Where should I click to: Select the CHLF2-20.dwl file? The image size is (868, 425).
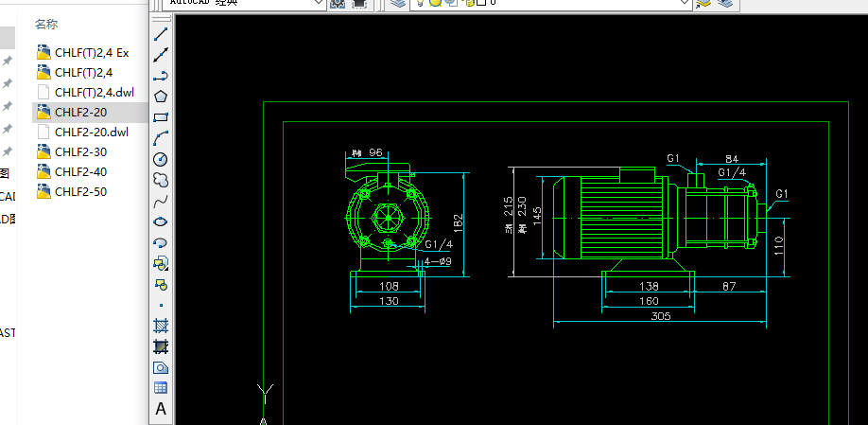tap(91, 132)
